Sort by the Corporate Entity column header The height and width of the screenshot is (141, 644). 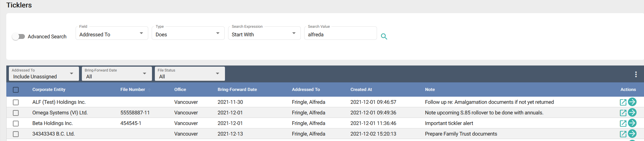click(x=49, y=90)
